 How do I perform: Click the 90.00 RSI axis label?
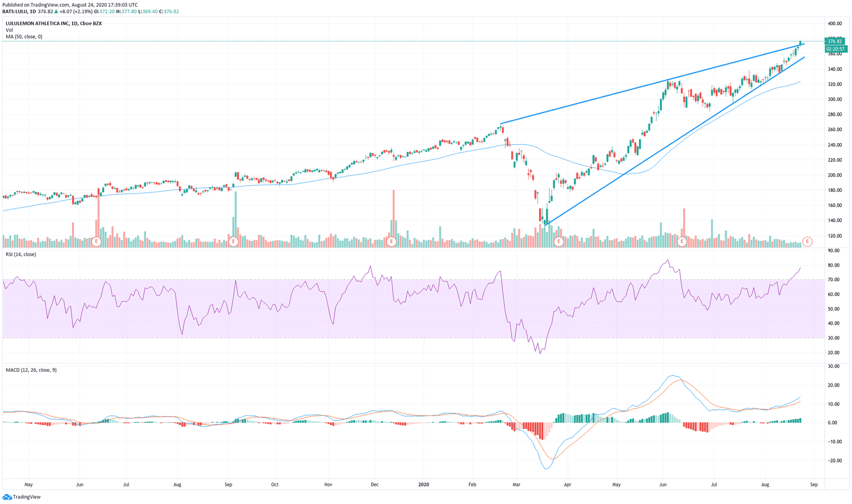pos(834,251)
